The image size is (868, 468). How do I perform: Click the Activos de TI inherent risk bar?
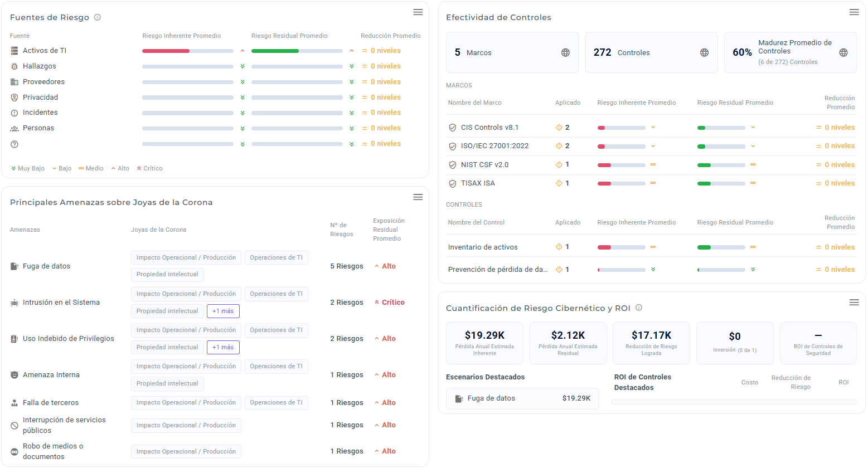pyautogui.click(x=188, y=51)
